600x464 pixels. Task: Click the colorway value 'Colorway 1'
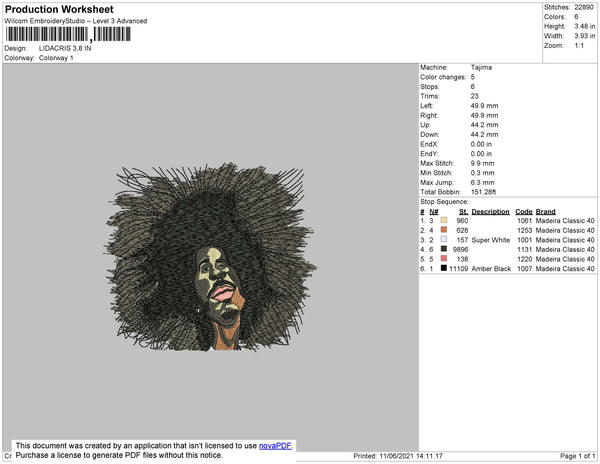tap(56, 58)
